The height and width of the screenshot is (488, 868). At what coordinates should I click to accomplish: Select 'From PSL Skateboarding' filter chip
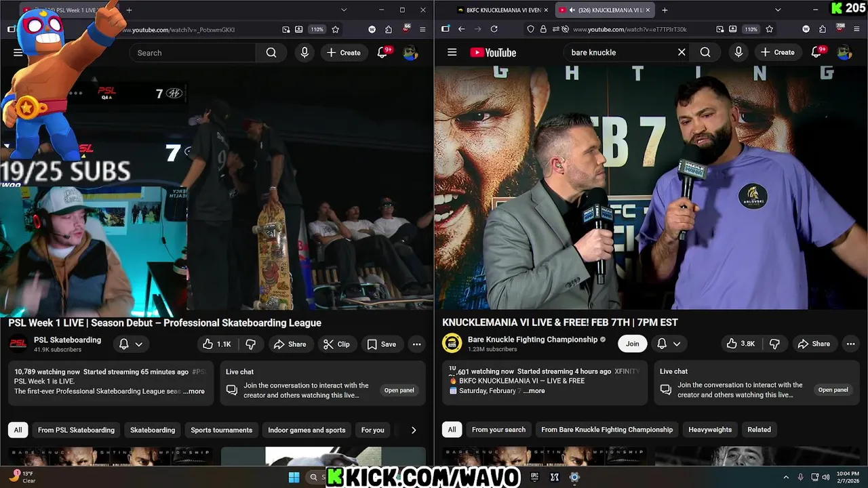coord(76,430)
